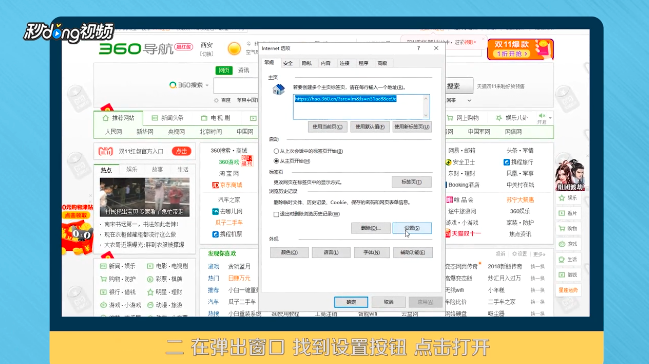Select the 常规 tab in Internet Options
Image resolution: width=649 pixels, height=364 pixels.
(x=269, y=63)
